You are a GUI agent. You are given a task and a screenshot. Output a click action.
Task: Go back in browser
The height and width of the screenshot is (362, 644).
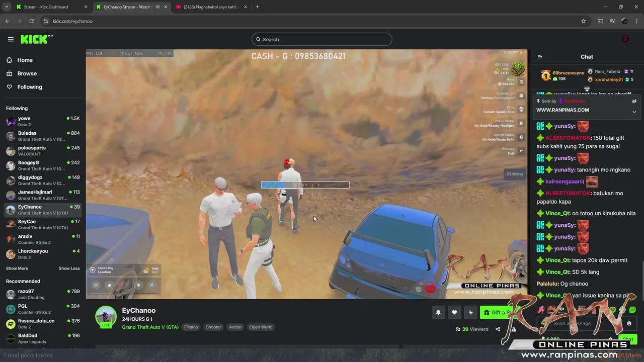click(x=7, y=21)
